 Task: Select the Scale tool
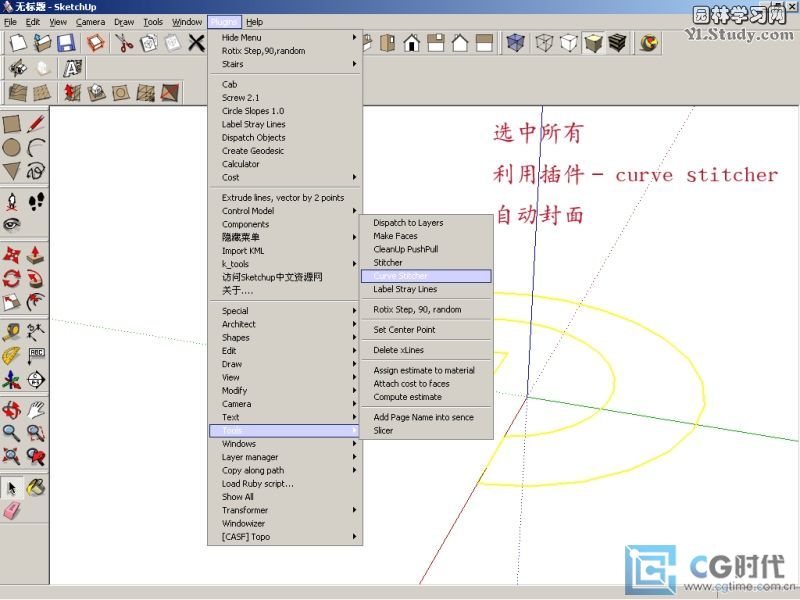pyautogui.click(x=12, y=302)
